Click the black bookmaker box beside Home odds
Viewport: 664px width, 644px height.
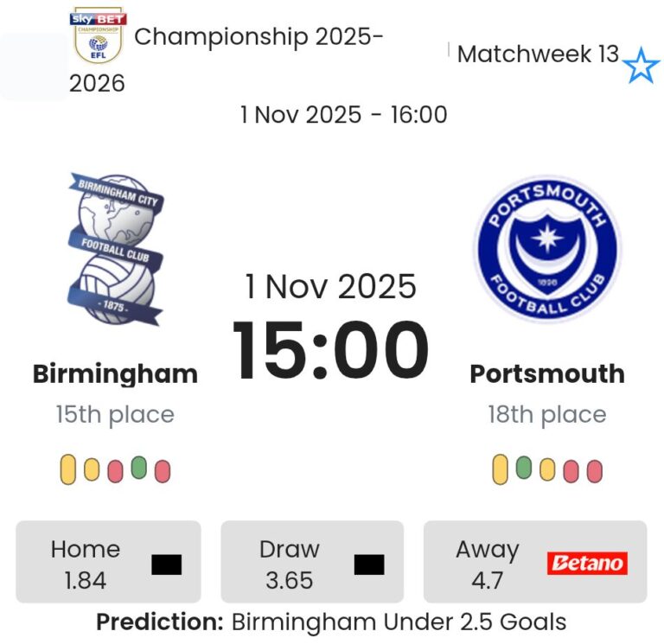166,564
